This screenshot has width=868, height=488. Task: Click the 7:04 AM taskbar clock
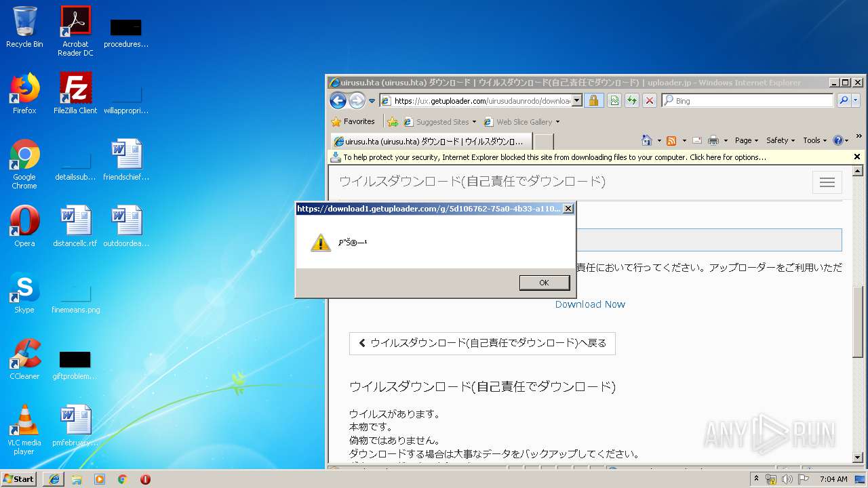pyautogui.click(x=833, y=479)
